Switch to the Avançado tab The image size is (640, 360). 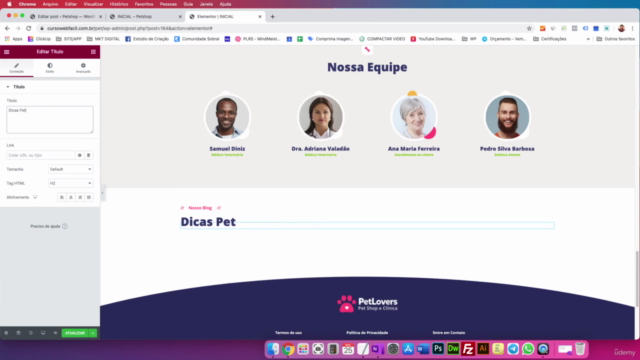click(83, 68)
